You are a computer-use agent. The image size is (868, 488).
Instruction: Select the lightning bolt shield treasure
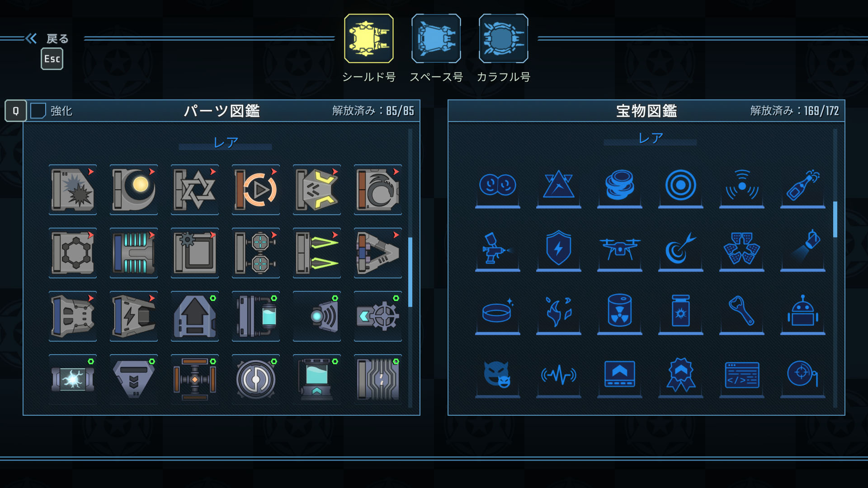(x=559, y=249)
